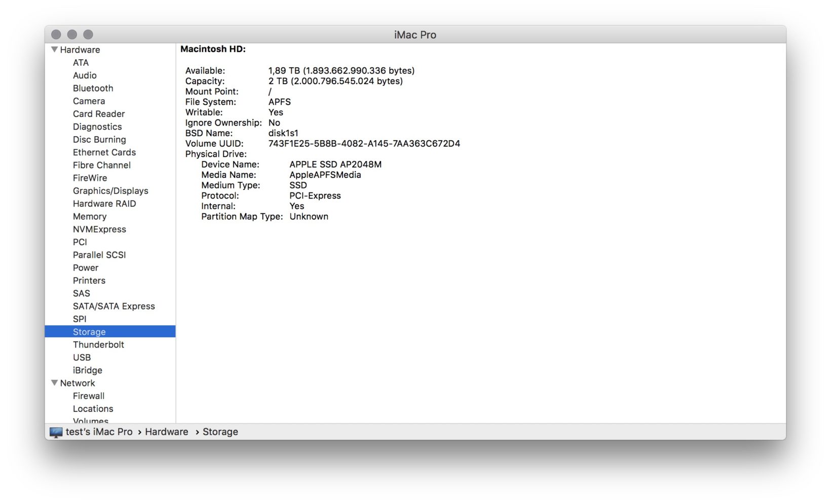Image resolution: width=831 pixels, height=504 pixels.
Task: Click the Partition Map Type value Unknown
Action: click(x=309, y=216)
